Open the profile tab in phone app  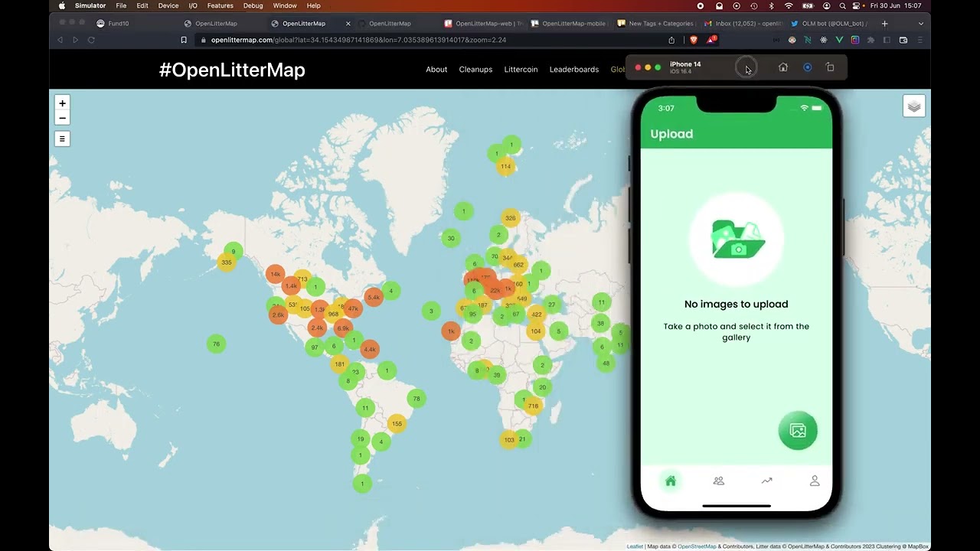point(815,481)
